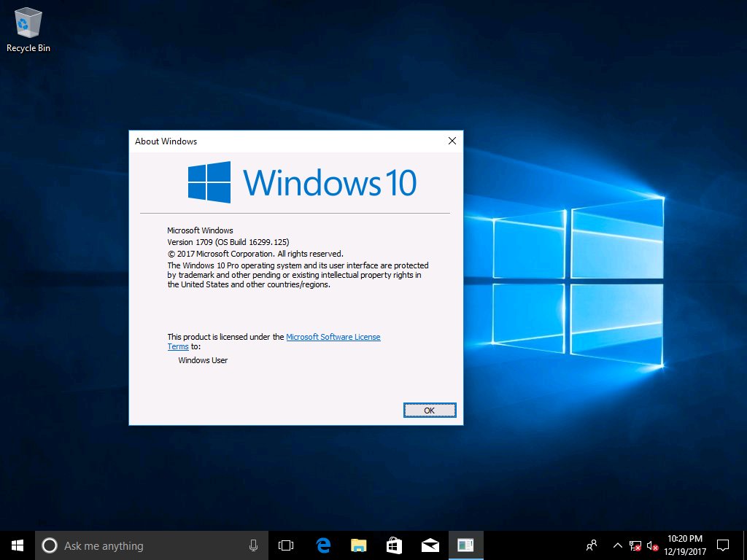Click the '© 2017 Microsoft Corporation' copyright line
Image resolution: width=747 pixels, height=560 pixels.
tap(255, 254)
